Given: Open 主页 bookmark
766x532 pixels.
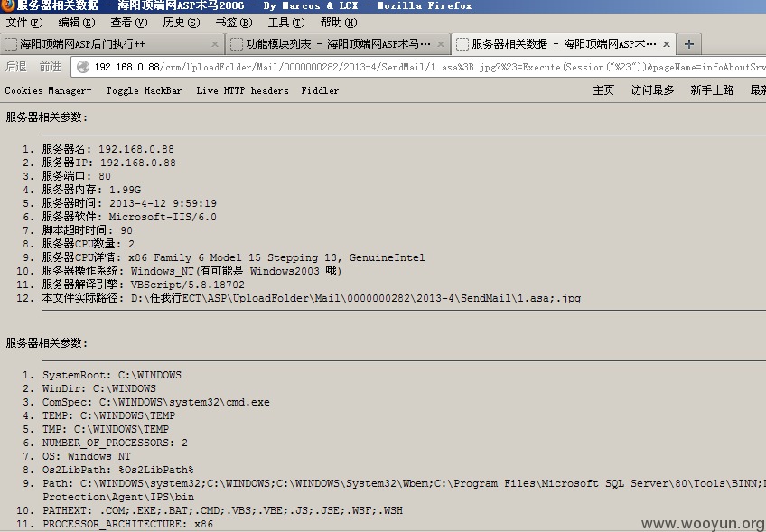Looking at the screenshot, I should point(603,90).
